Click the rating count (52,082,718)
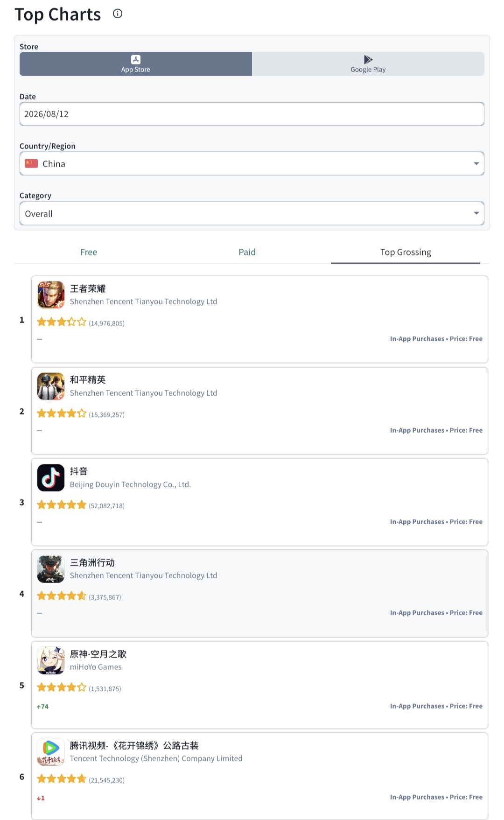 (107, 505)
